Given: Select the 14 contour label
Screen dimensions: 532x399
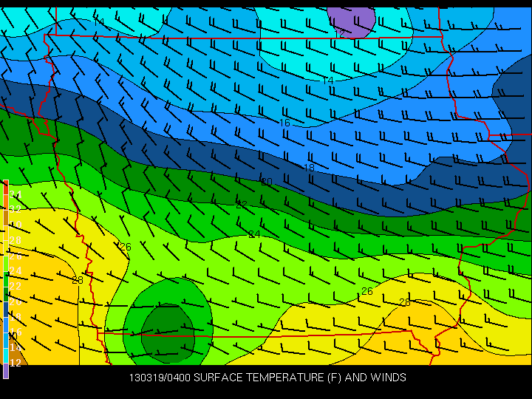Looking at the screenshot, I should click(x=328, y=80).
